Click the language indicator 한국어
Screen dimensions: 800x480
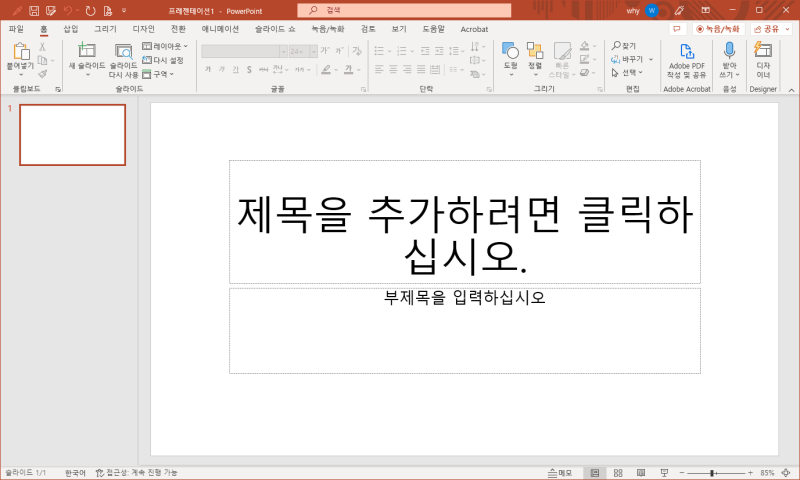click(x=75, y=473)
